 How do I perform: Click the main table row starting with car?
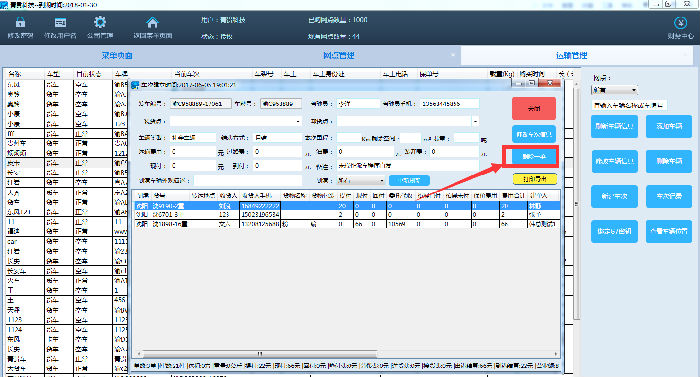[x=67, y=242]
